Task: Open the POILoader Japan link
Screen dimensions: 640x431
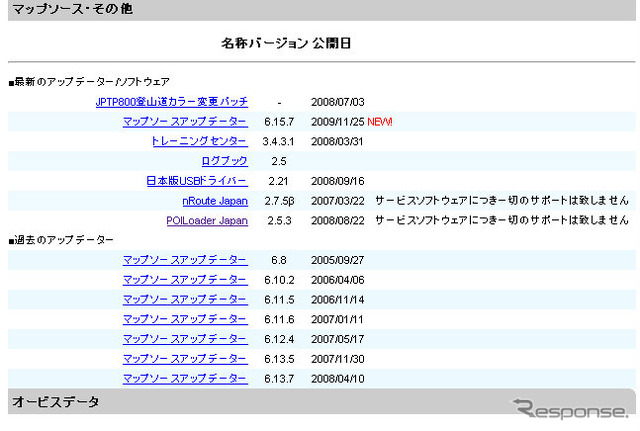Action: (x=207, y=220)
